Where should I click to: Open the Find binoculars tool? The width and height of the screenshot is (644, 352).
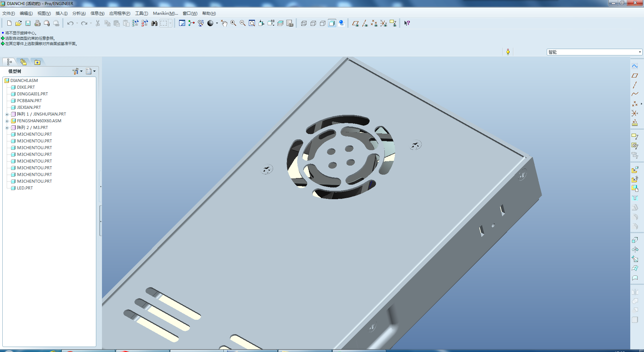point(154,23)
